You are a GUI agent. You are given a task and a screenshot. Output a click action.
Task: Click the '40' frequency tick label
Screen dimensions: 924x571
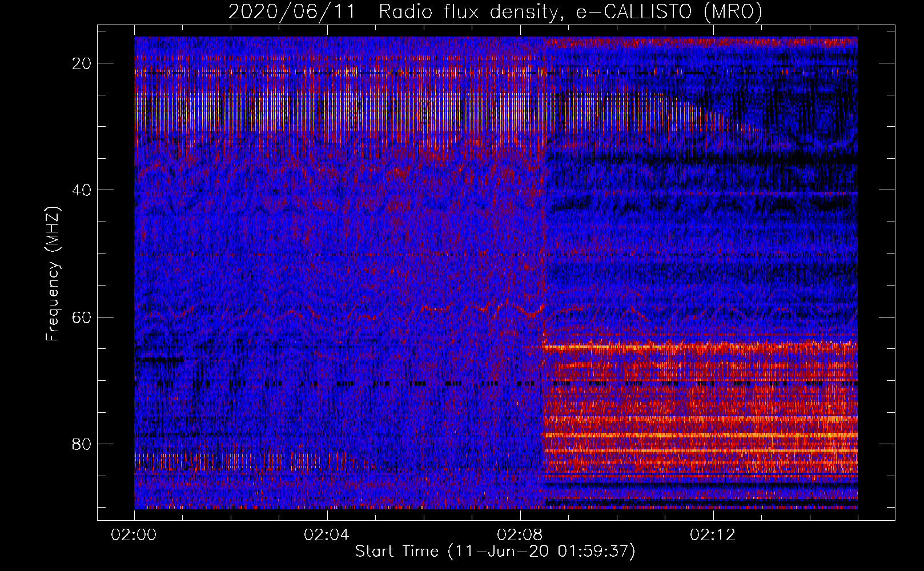[x=82, y=190]
